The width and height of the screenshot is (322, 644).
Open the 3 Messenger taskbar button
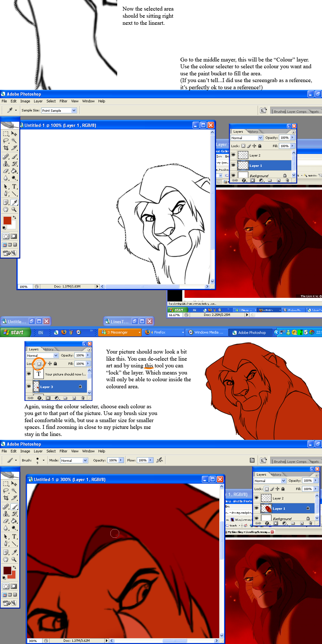click(120, 332)
